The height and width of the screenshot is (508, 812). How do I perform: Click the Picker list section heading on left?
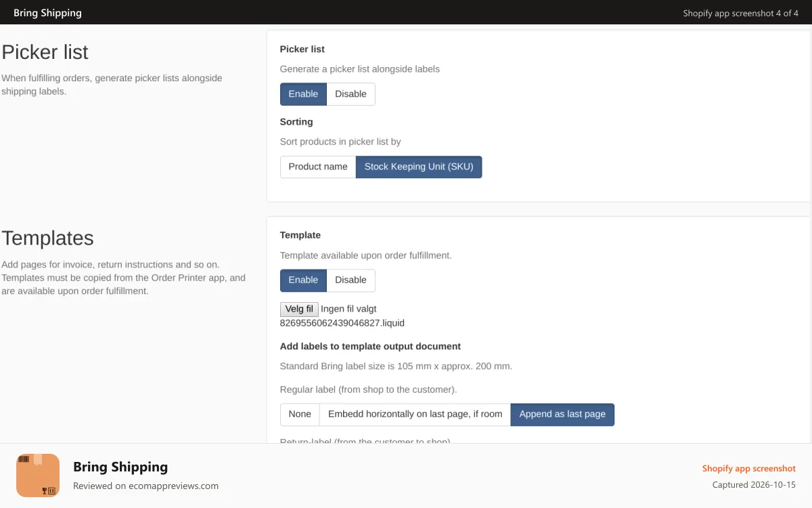pos(45,52)
